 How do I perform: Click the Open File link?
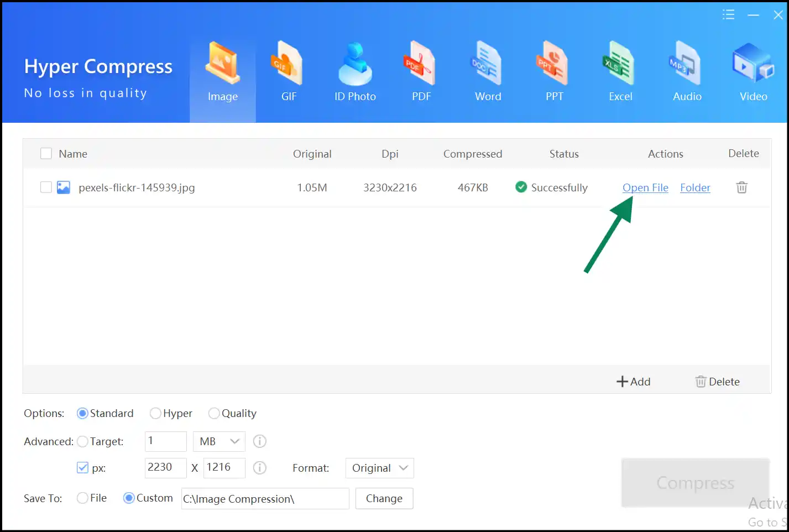coord(645,187)
